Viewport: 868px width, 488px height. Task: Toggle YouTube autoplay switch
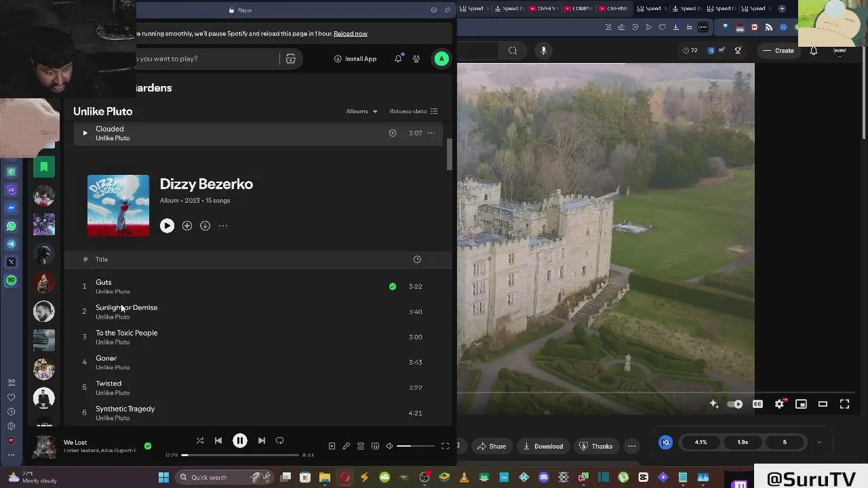click(x=735, y=404)
